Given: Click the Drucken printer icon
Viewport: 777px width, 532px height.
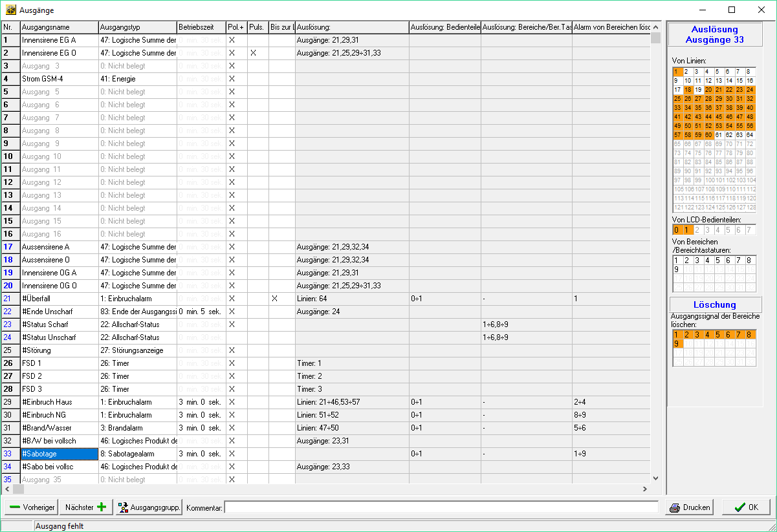Looking at the screenshot, I should click(675, 507).
